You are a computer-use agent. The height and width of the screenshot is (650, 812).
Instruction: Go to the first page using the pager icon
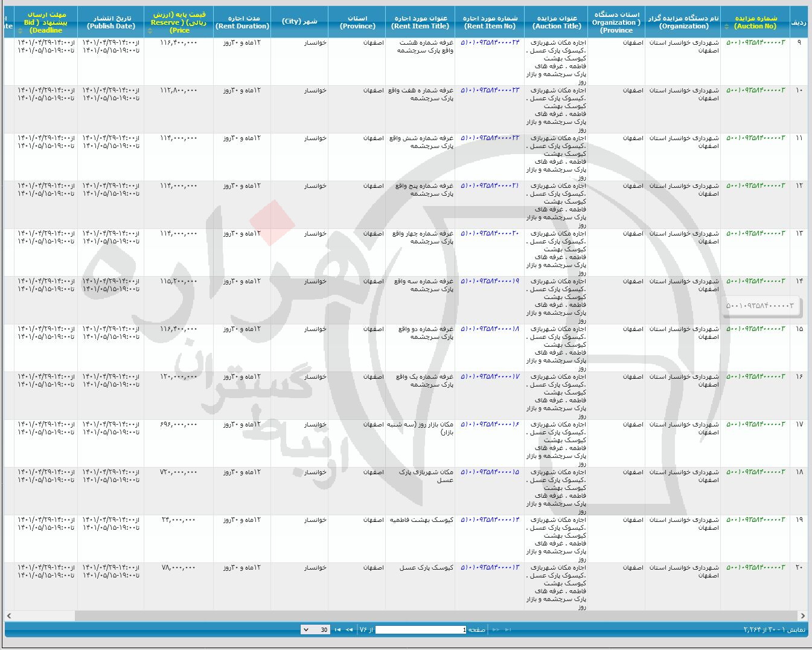point(337,629)
